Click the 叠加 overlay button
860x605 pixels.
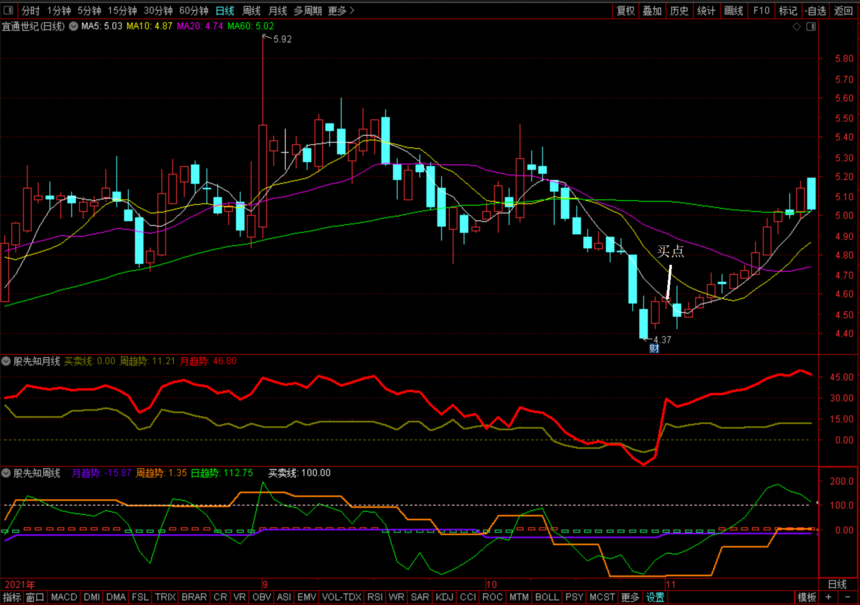tap(652, 10)
